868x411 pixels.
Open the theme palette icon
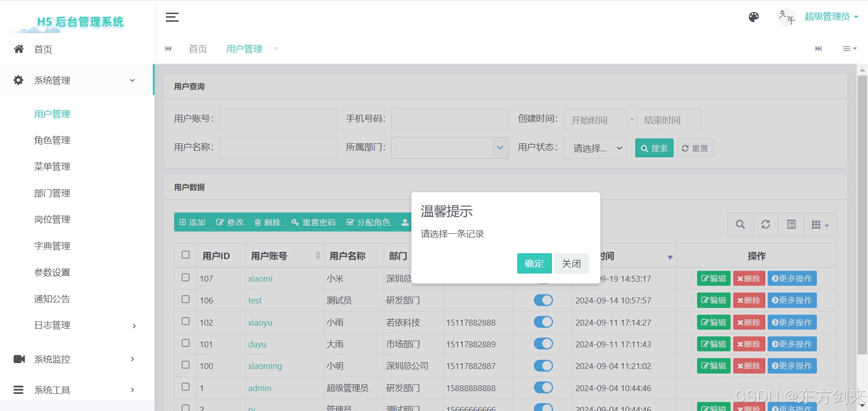(x=754, y=17)
